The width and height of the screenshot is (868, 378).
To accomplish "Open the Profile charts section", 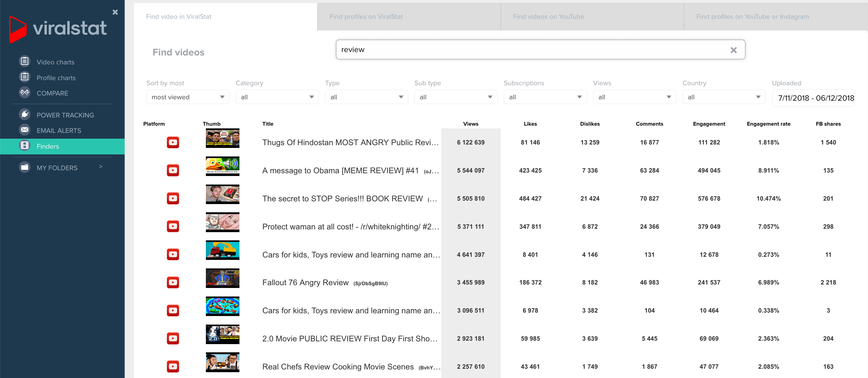I will (x=56, y=77).
